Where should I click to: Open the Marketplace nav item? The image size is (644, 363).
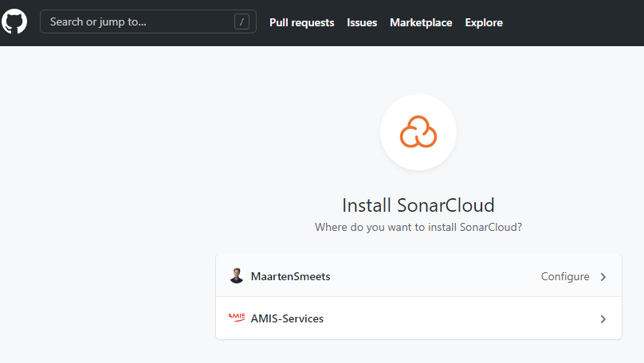click(421, 22)
